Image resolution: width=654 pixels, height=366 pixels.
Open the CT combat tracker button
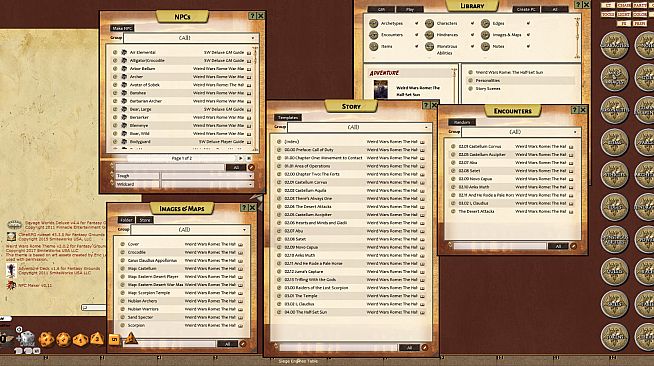coord(608,5)
